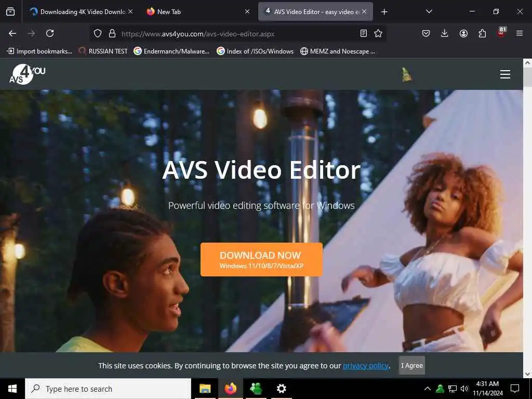This screenshot has width=532, height=399.
Task: Open the Windows Start menu
Action: pos(12,389)
